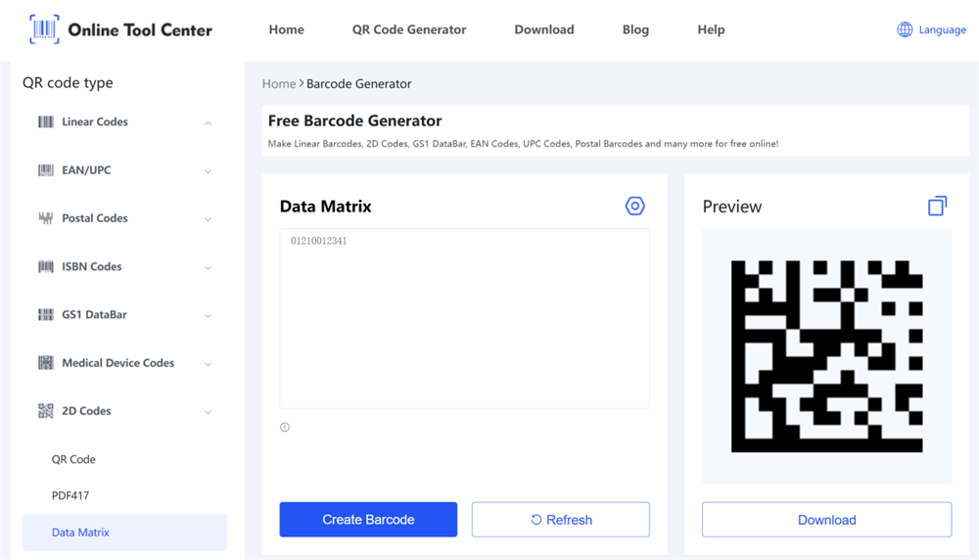
Task: Expand the GS1 DataBar chevron
Action: 208,315
